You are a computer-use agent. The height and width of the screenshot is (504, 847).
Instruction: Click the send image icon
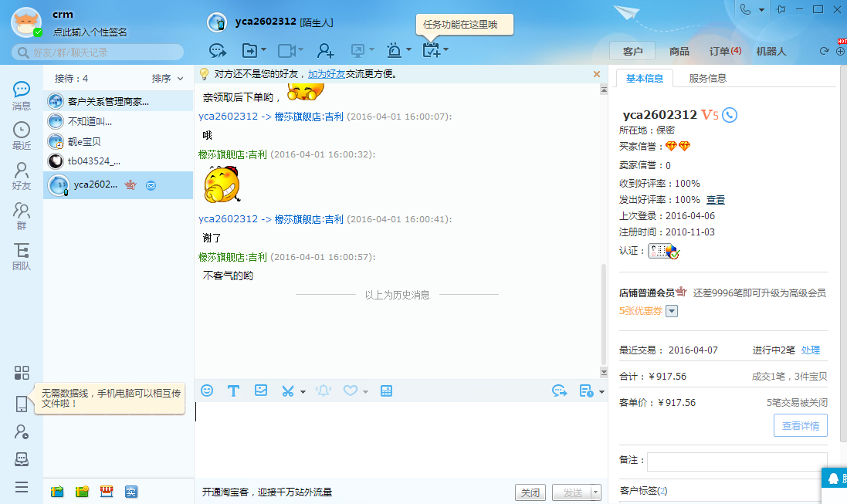[x=261, y=391]
